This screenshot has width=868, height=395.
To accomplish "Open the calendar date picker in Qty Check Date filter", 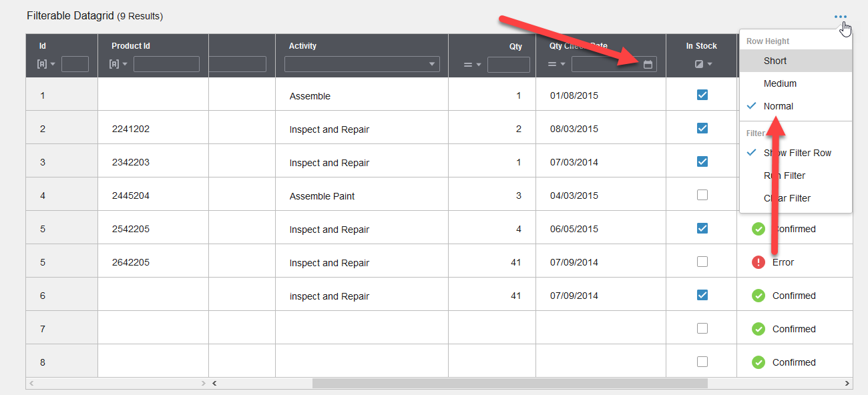I will point(648,64).
